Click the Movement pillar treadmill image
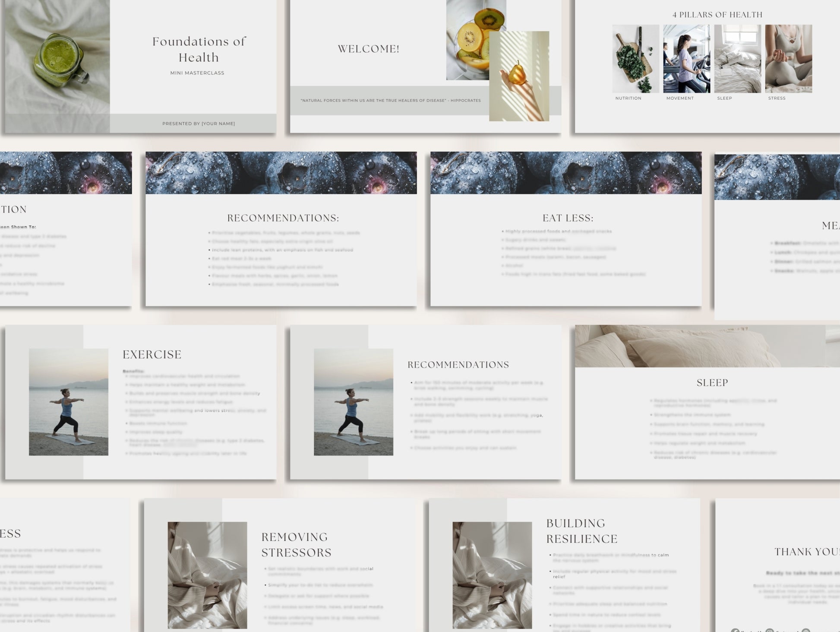This screenshot has height=632, width=840. 686,59
